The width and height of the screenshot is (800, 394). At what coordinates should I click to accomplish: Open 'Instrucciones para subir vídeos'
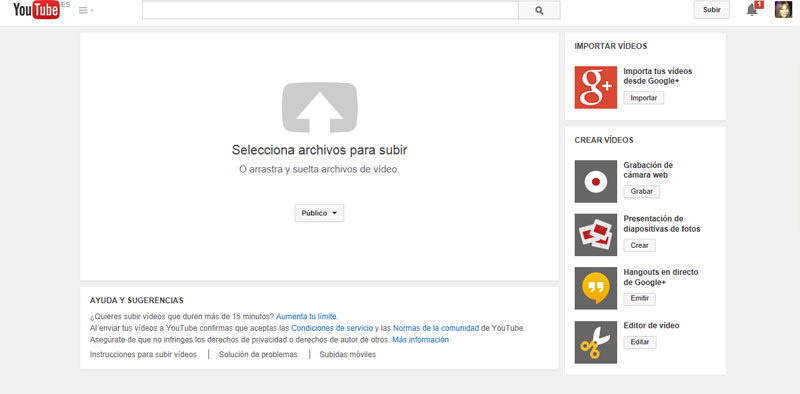pos(143,355)
